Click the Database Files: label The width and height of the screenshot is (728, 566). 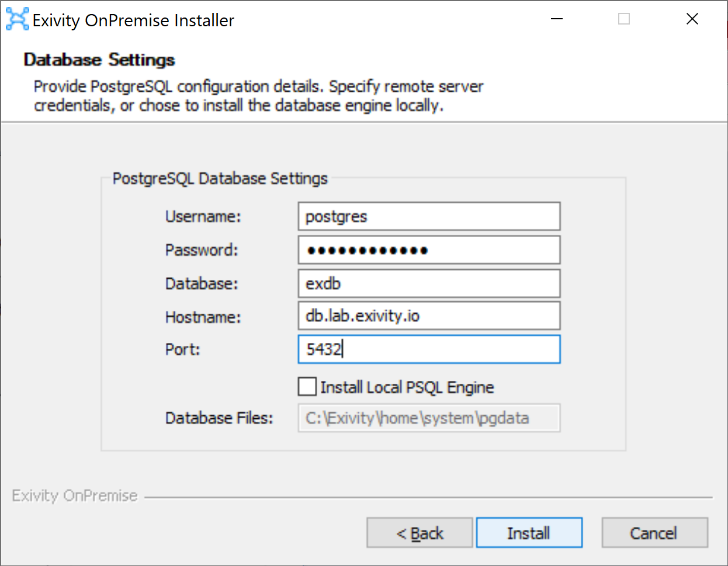[219, 418]
